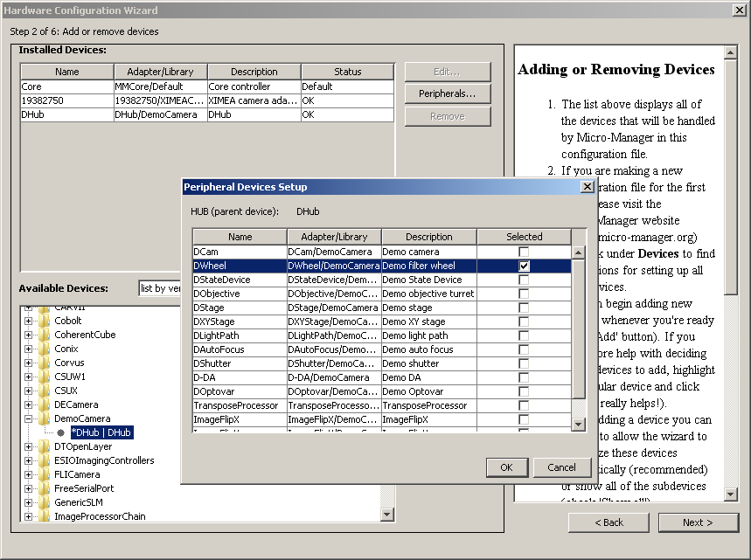Image resolution: width=751 pixels, height=560 pixels.
Task: Return with the < Back button
Action: [608, 522]
